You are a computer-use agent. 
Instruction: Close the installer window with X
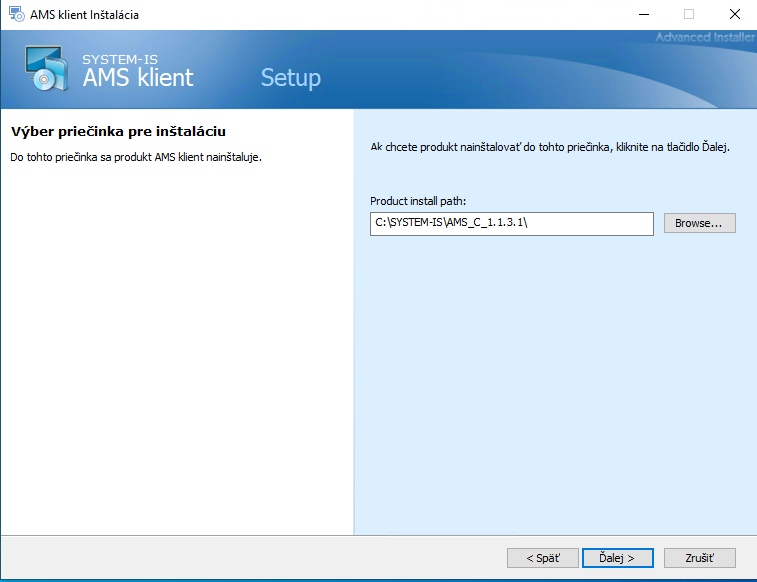734,14
